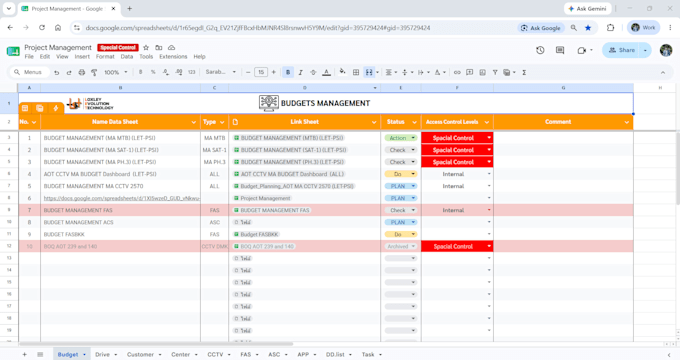Screen dimensions: 680x360
Task: Open the comments panel icon
Action: (x=560, y=50)
